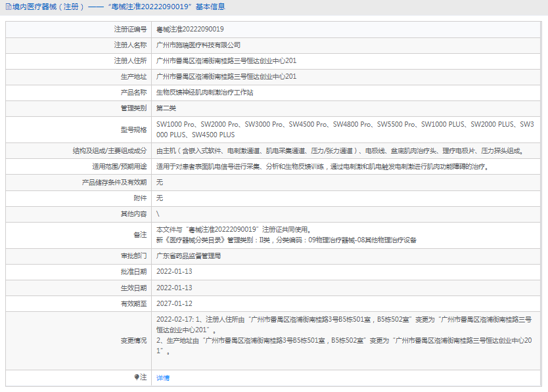Viewport: 548px width, 392px height.
Task: Click remark line about 09物理治疗器械 classification
Action: pos(286,240)
